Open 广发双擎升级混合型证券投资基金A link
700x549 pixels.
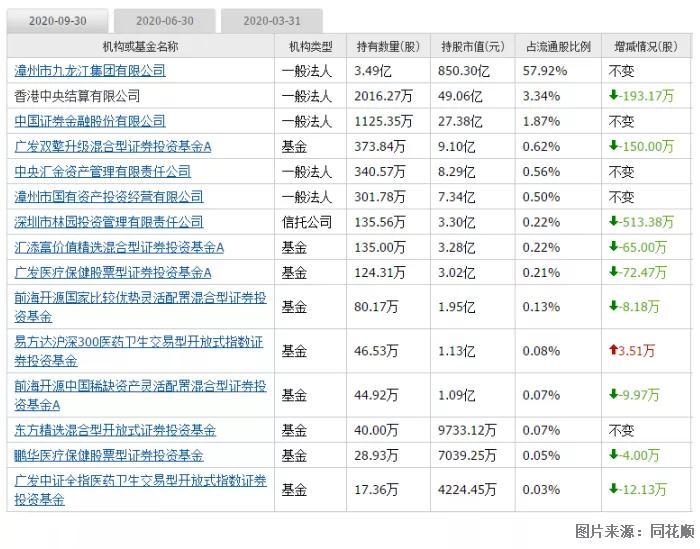coord(112,146)
